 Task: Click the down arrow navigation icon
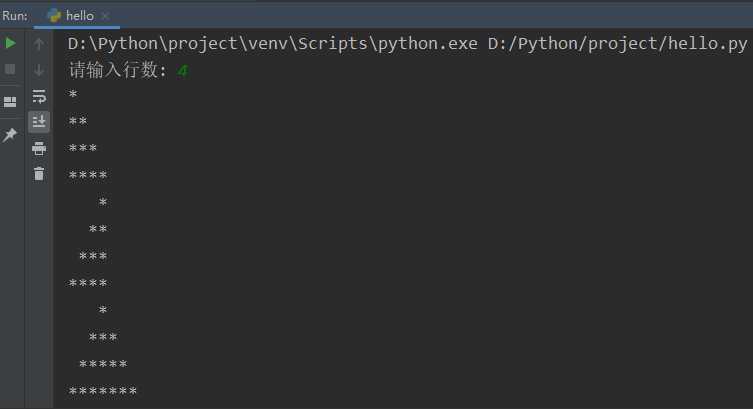[x=39, y=70]
